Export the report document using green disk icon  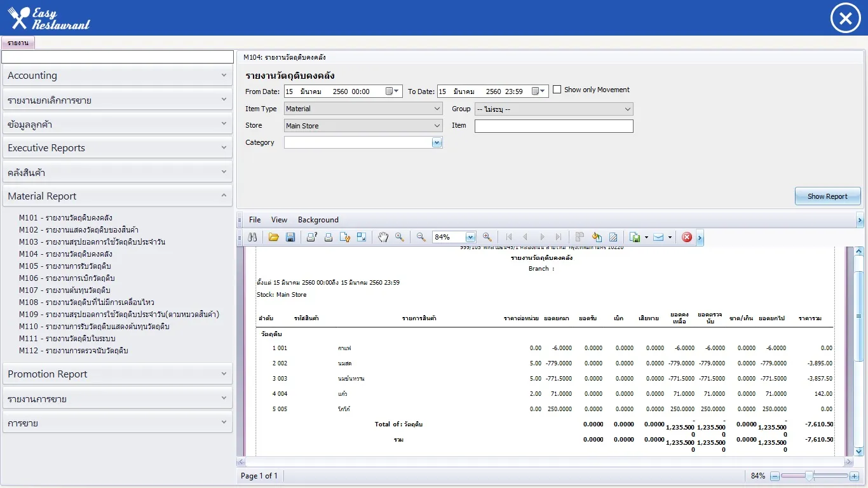click(x=635, y=237)
